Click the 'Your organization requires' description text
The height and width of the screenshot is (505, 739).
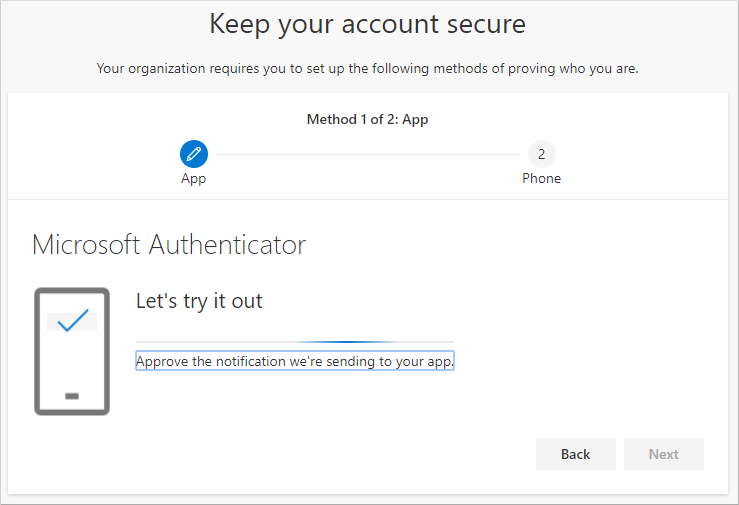pyautogui.click(x=367, y=69)
